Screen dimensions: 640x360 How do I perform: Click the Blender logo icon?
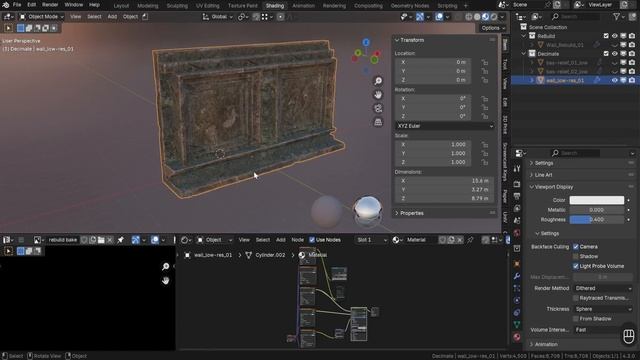coord(6,5)
